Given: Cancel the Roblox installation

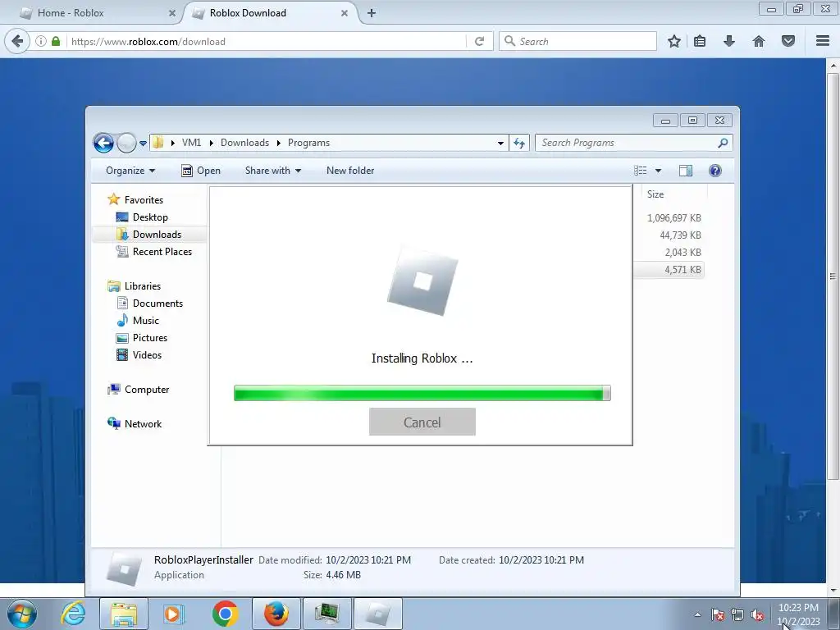Looking at the screenshot, I should click(x=422, y=422).
